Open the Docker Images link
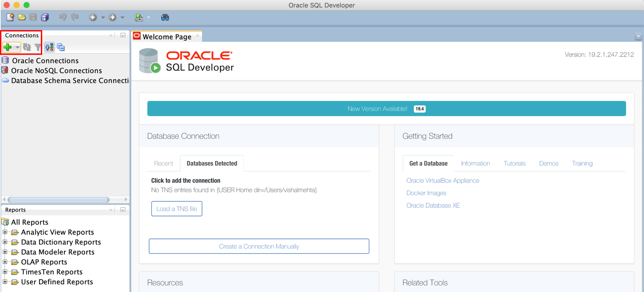Image resolution: width=644 pixels, height=292 pixels. coord(426,193)
